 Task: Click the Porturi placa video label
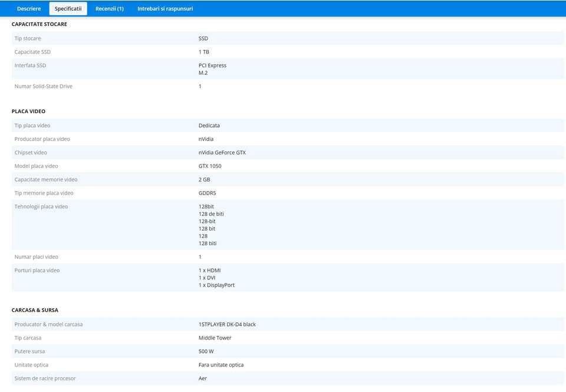pos(37,271)
